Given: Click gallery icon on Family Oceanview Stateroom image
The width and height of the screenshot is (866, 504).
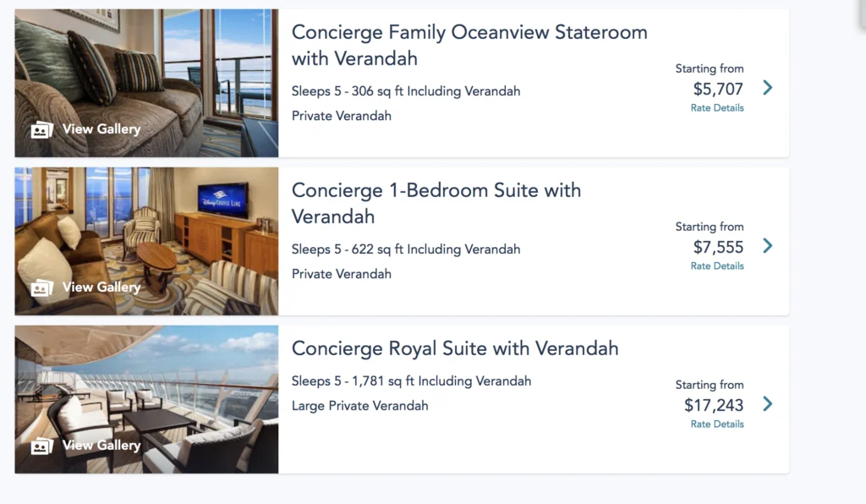Looking at the screenshot, I should click(x=41, y=129).
